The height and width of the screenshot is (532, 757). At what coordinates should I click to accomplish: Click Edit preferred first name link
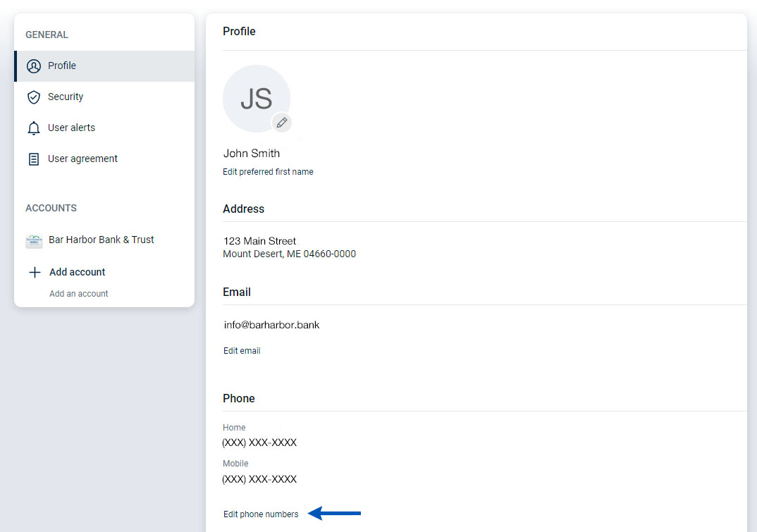pyautogui.click(x=268, y=172)
